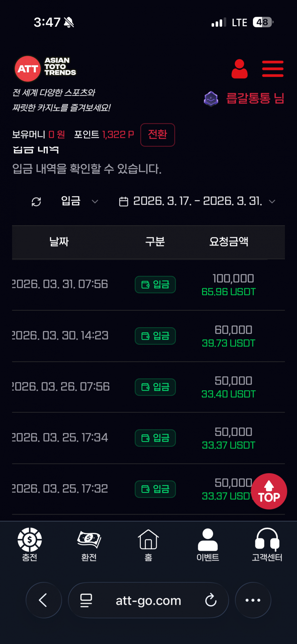Open the red hamburger menu

pyautogui.click(x=272, y=69)
